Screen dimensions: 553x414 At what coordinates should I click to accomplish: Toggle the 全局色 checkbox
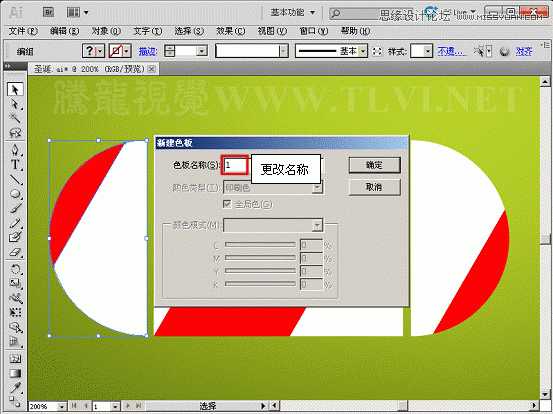(x=227, y=204)
